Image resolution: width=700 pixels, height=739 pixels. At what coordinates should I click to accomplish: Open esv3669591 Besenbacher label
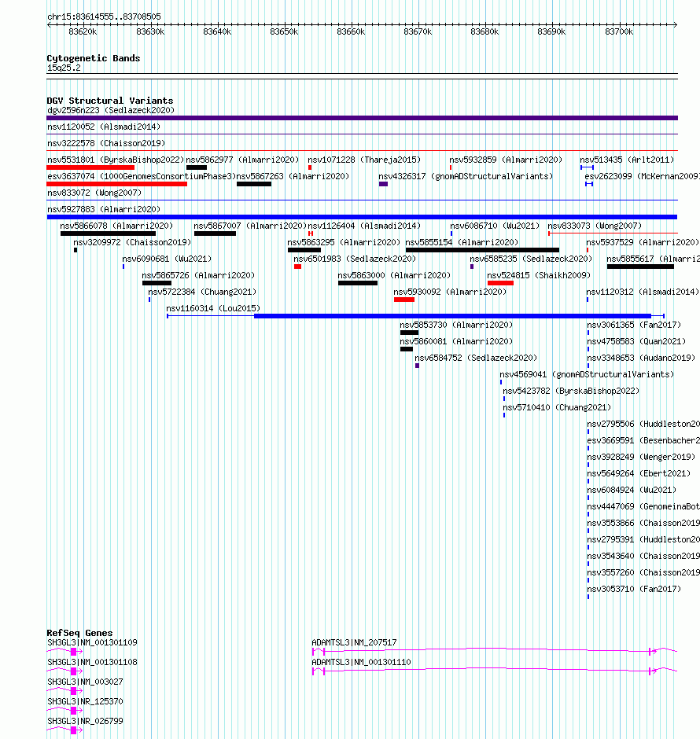tap(643, 440)
